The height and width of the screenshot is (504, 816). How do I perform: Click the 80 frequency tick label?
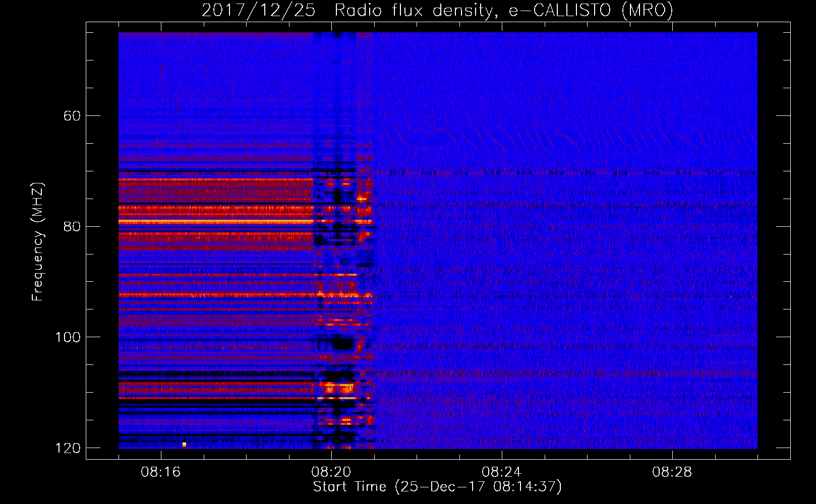point(72,226)
